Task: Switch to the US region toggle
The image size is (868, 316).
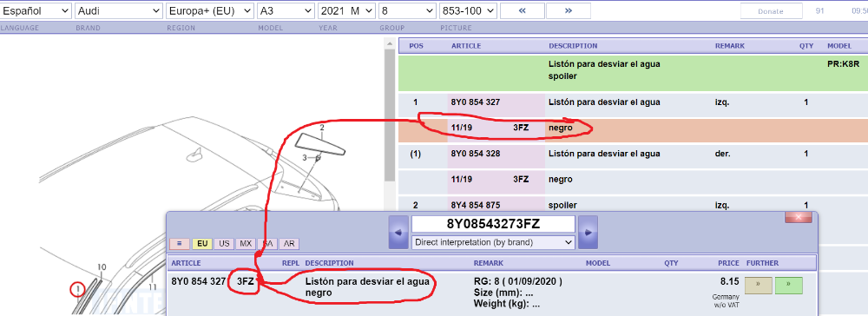Action: click(x=224, y=243)
